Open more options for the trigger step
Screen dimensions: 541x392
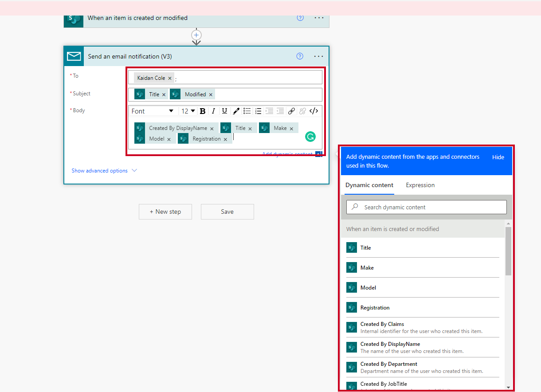319,18
